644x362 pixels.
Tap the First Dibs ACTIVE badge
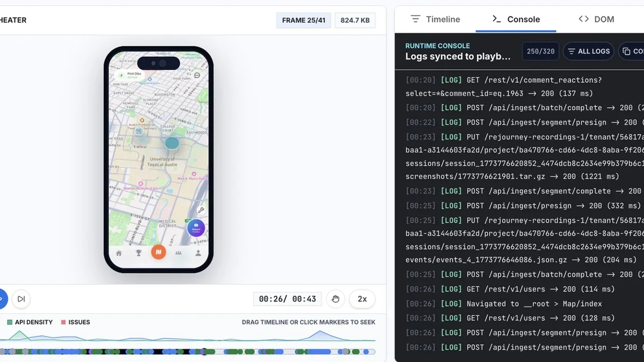click(129, 75)
